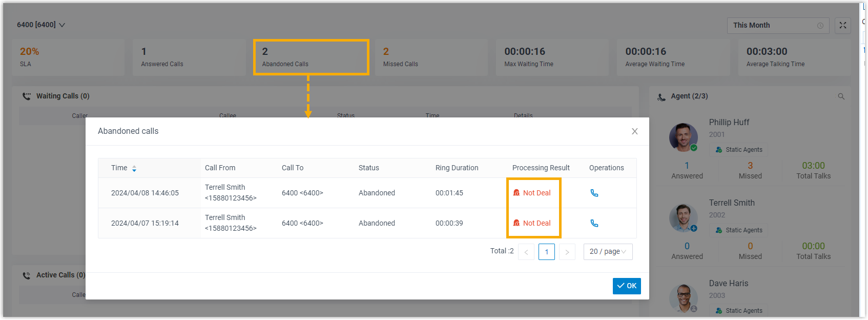This screenshot has width=868, height=320.
Task: Search agents using the magnifier icon
Action: pyautogui.click(x=841, y=96)
